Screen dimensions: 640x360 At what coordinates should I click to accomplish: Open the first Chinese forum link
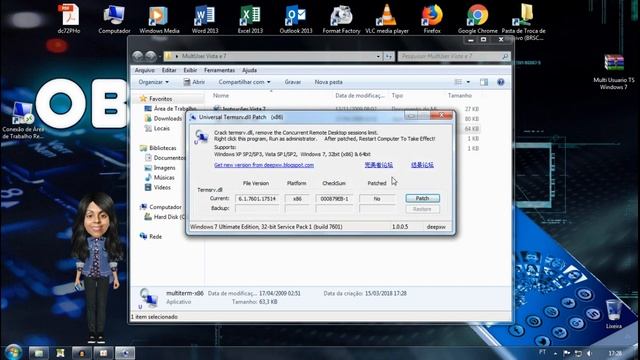[379, 165]
